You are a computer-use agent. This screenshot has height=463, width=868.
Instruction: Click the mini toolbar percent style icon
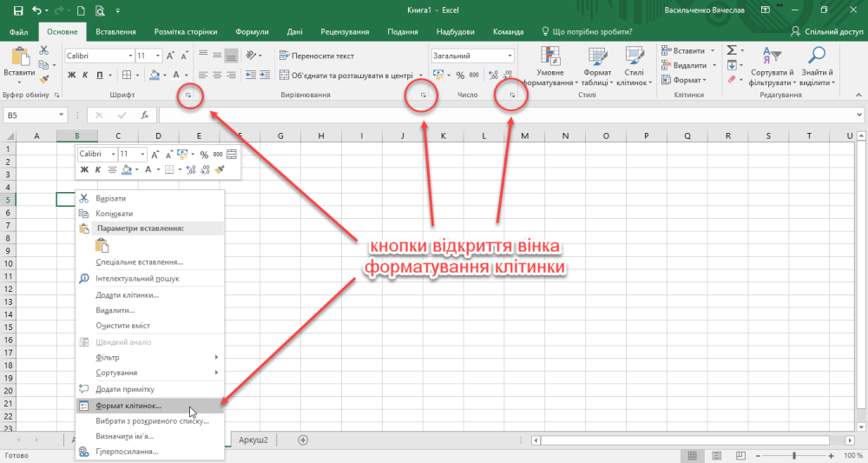tap(204, 155)
